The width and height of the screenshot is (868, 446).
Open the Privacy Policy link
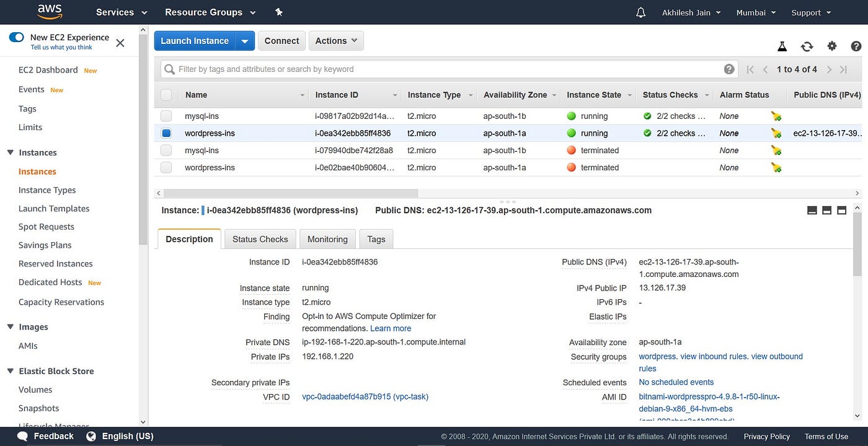(767, 437)
